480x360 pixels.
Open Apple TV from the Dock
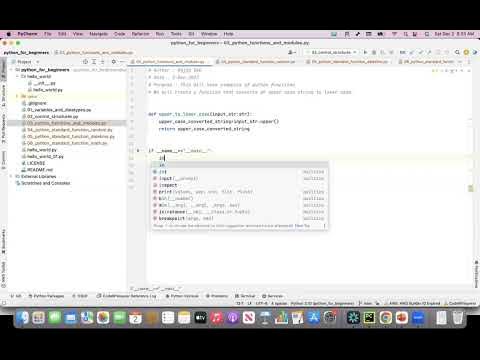click(x=200, y=318)
